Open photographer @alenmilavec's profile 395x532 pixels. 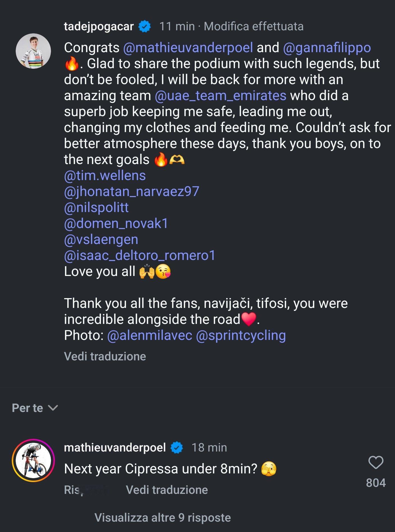tap(150, 335)
